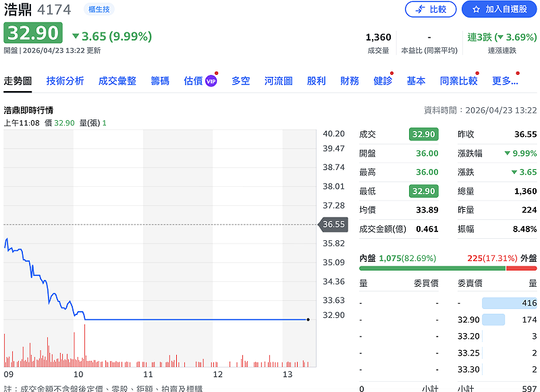Click the VIP badge on 估價
This screenshot has height=392, width=540.
[x=211, y=81]
